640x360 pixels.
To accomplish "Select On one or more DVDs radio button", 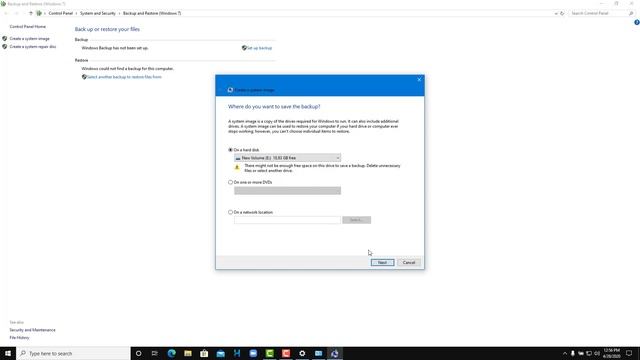I will click(231, 182).
